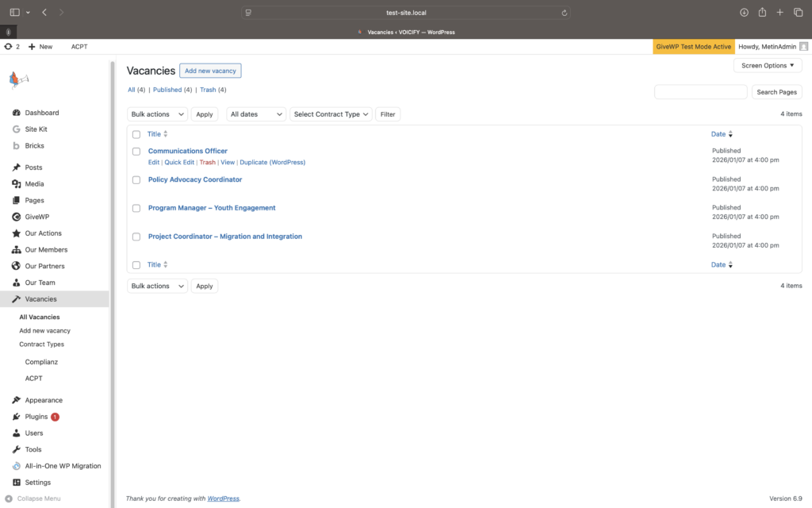Click the Site Kit Google icon
This screenshot has width=812, height=508.
tap(17, 129)
